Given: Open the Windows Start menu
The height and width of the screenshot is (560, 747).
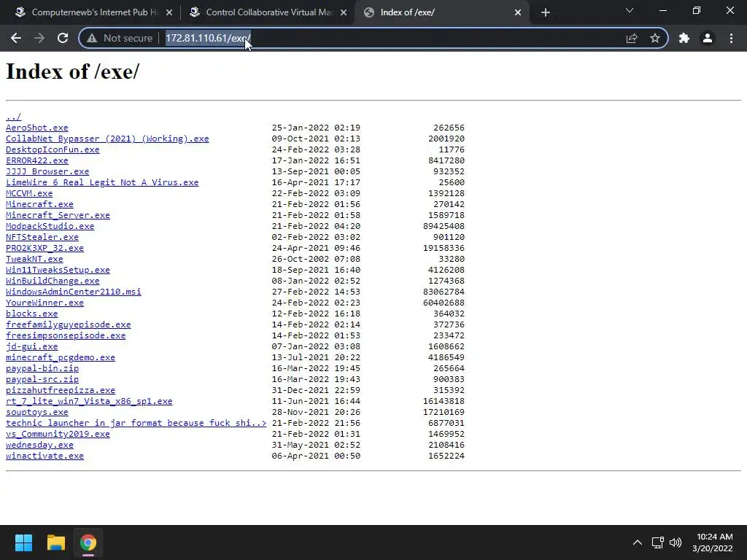Looking at the screenshot, I should [x=23, y=542].
